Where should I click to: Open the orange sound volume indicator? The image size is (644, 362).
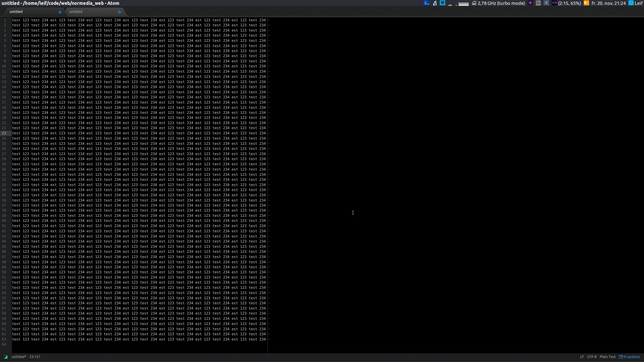point(586,3)
